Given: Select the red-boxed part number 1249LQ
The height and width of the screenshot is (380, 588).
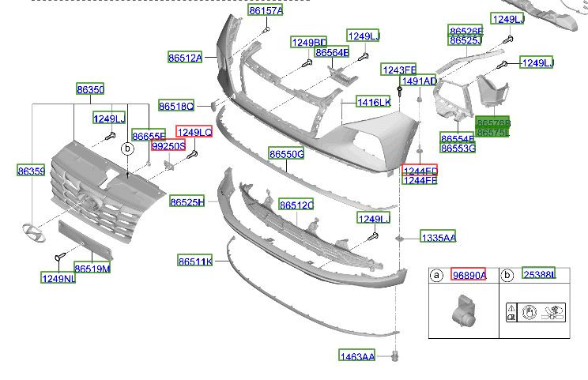Looking at the screenshot, I should 194,132.
